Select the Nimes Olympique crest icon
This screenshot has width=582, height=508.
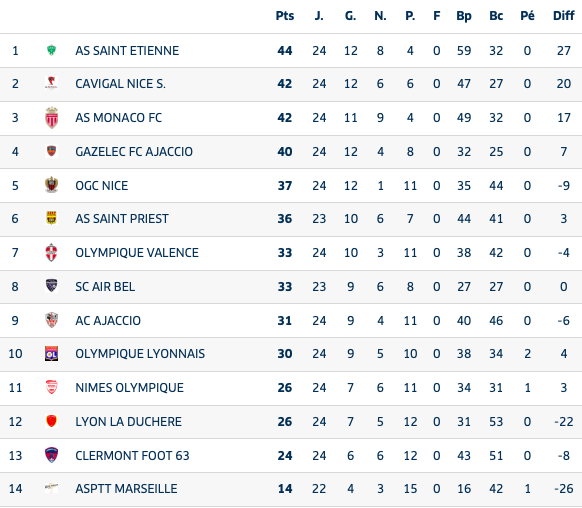point(52,387)
